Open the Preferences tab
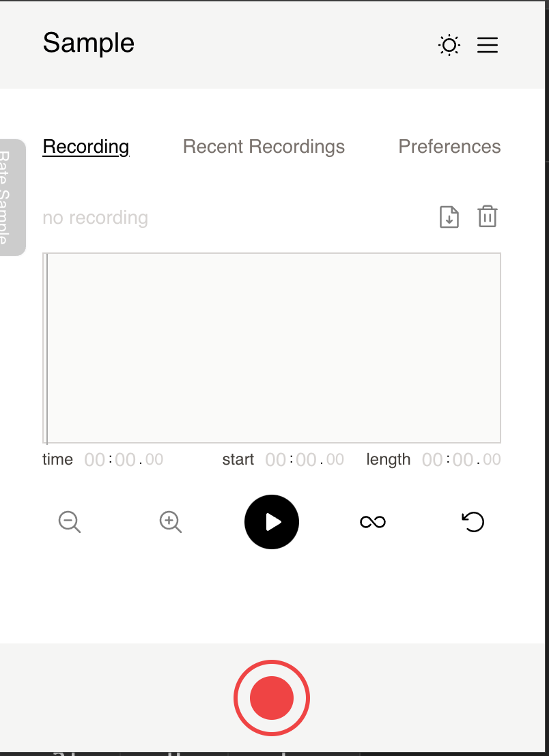Image resolution: width=549 pixels, height=756 pixels. [449, 147]
